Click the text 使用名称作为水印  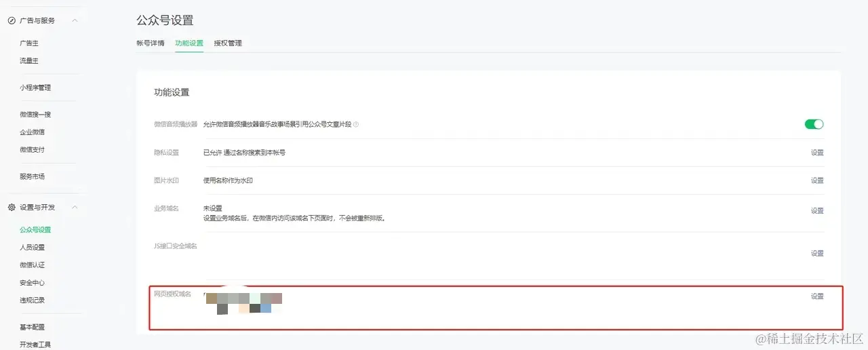228,180
